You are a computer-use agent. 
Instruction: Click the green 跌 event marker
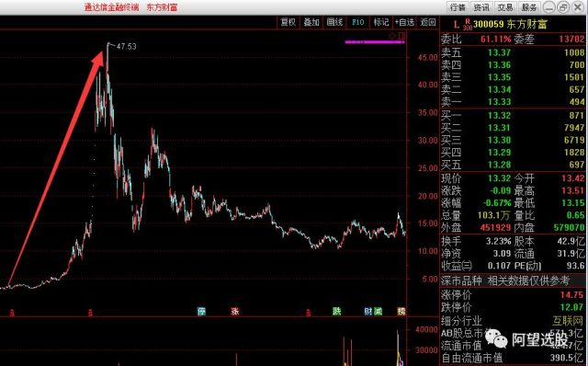pyautogui.click(x=337, y=311)
